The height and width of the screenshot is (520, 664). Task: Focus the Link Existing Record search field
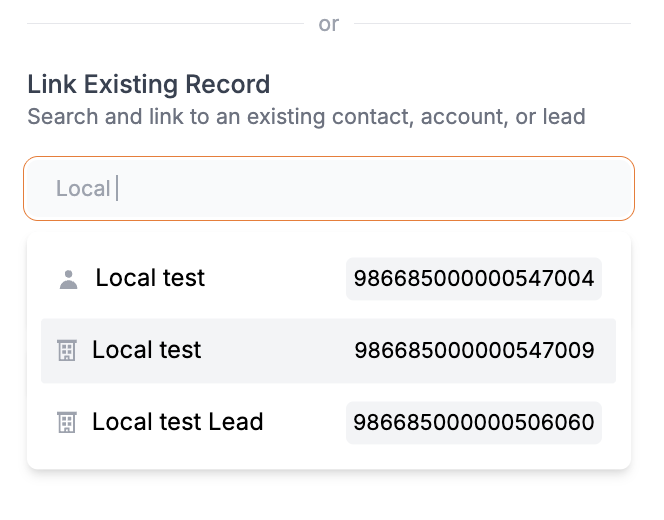click(328, 188)
